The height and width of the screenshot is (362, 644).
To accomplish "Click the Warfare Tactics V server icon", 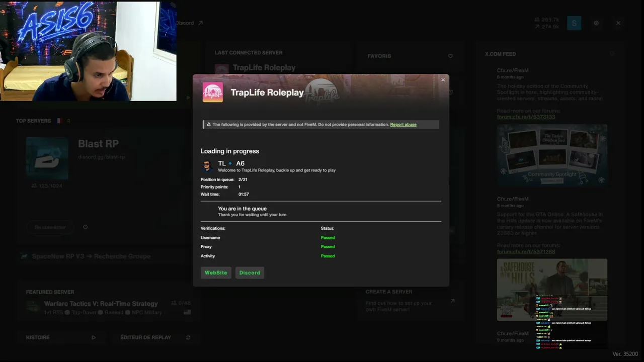I will pyautogui.click(x=33, y=307).
